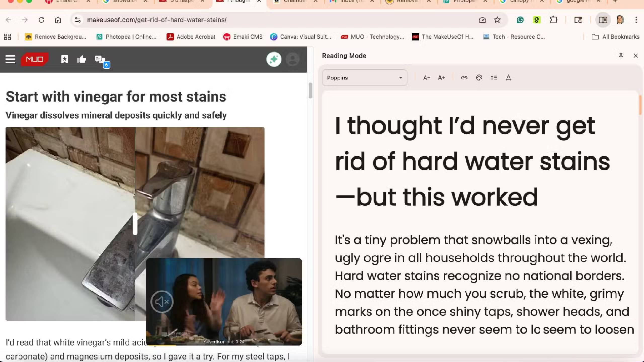644x362 pixels.
Task: Toggle links display in Reading Mode
Action: [x=464, y=78]
